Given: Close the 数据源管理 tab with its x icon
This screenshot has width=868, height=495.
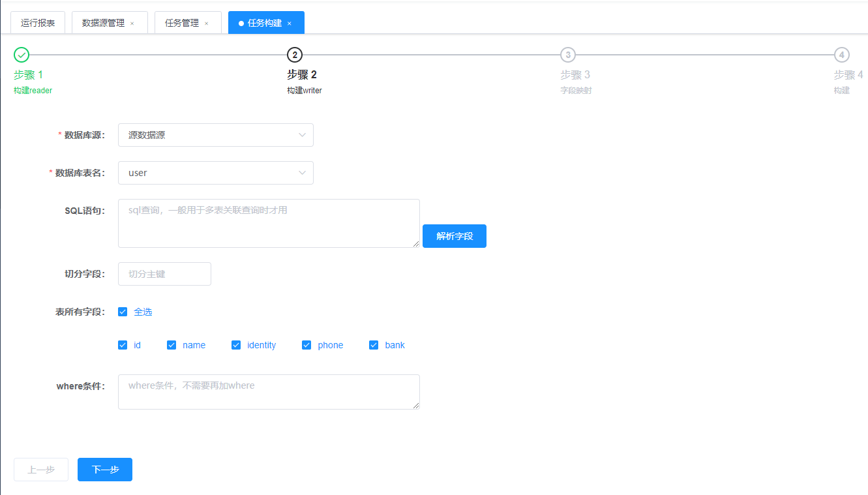Looking at the screenshot, I should coord(132,23).
